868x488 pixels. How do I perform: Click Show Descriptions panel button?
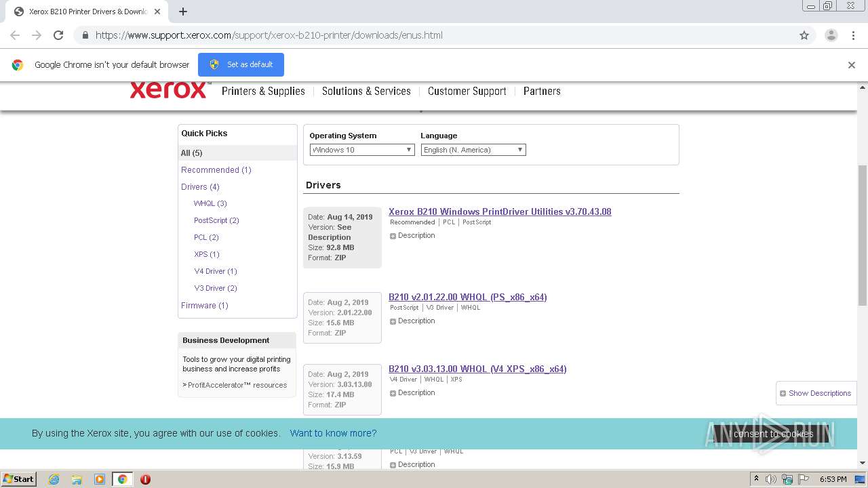(x=816, y=393)
